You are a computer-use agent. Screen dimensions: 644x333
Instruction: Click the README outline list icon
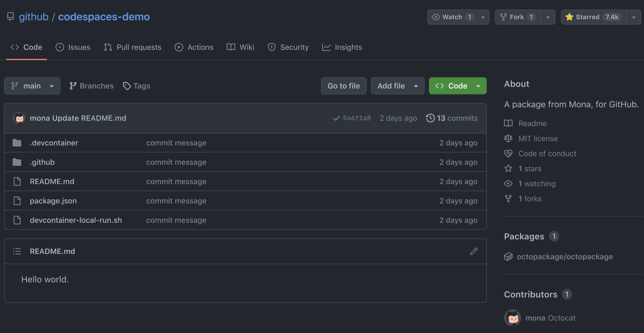tap(17, 251)
